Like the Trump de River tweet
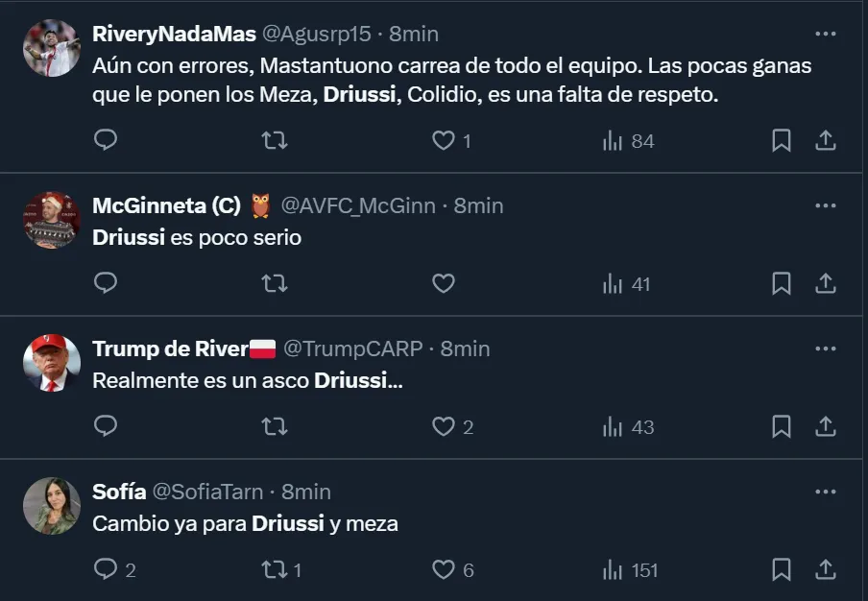This screenshot has height=601, width=868. tap(444, 426)
